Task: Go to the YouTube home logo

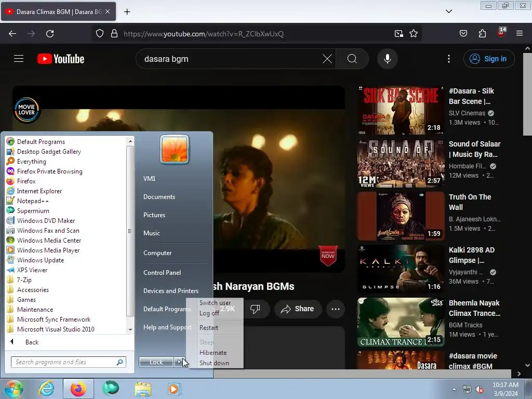Action: [x=61, y=59]
